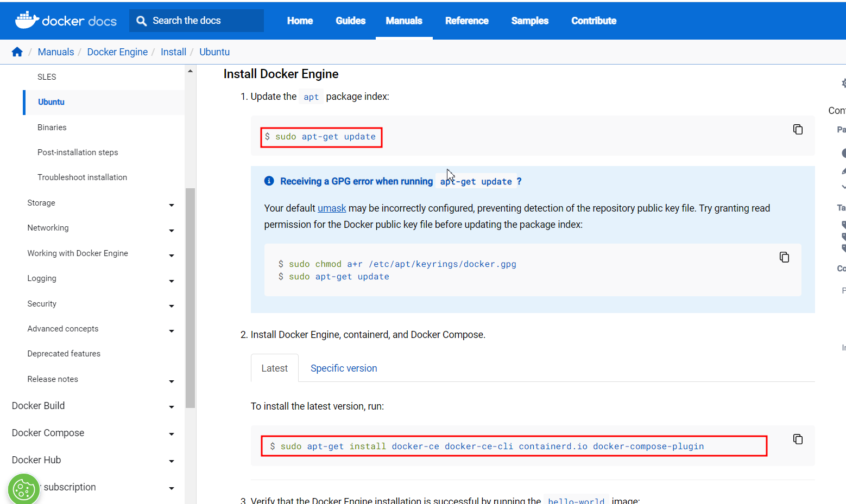Screen dimensions: 846x504
Task: Open the Contribute navigation item
Action: [594, 21]
